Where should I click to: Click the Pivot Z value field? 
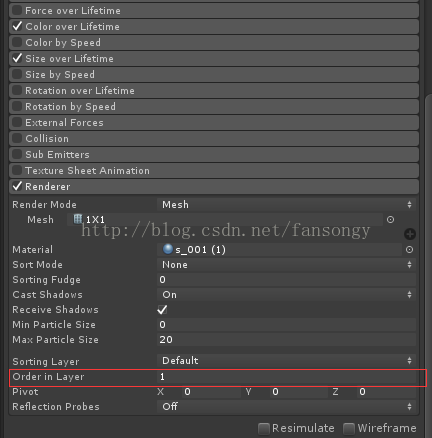[x=386, y=392]
